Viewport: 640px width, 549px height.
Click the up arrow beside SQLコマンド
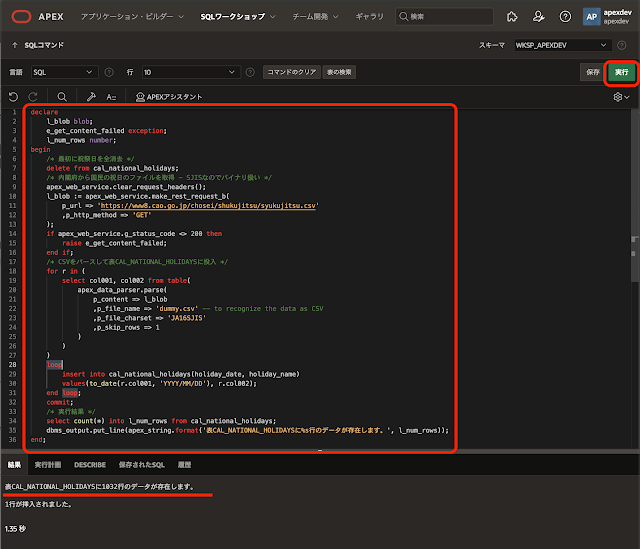15,45
